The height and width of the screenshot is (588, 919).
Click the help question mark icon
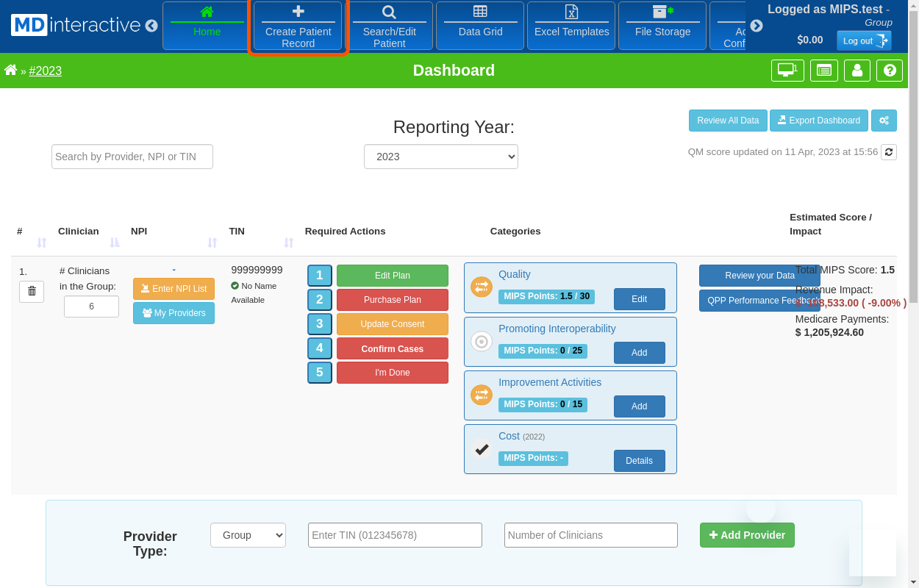click(x=890, y=71)
